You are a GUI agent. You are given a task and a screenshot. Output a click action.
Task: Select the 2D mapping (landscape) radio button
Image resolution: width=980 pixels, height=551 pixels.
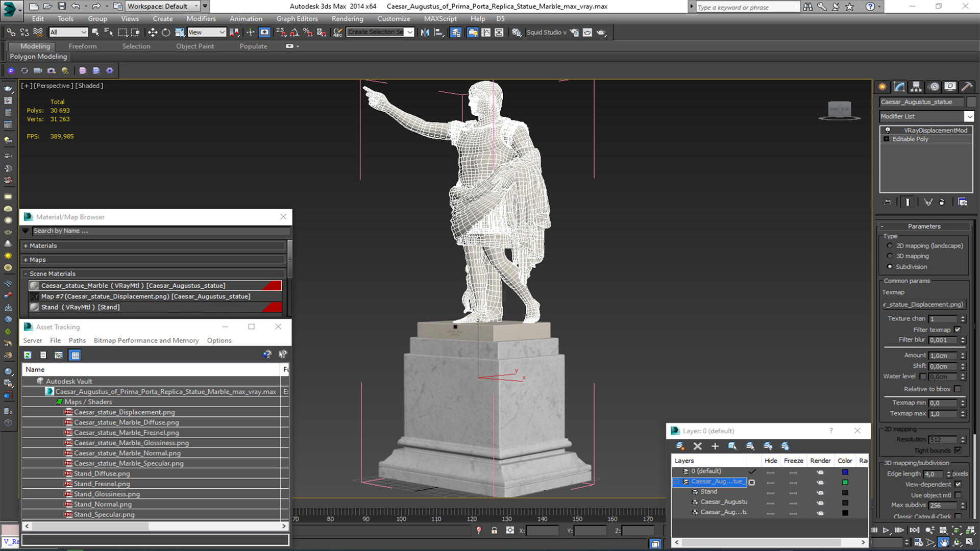pyautogui.click(x=890, y=245)
